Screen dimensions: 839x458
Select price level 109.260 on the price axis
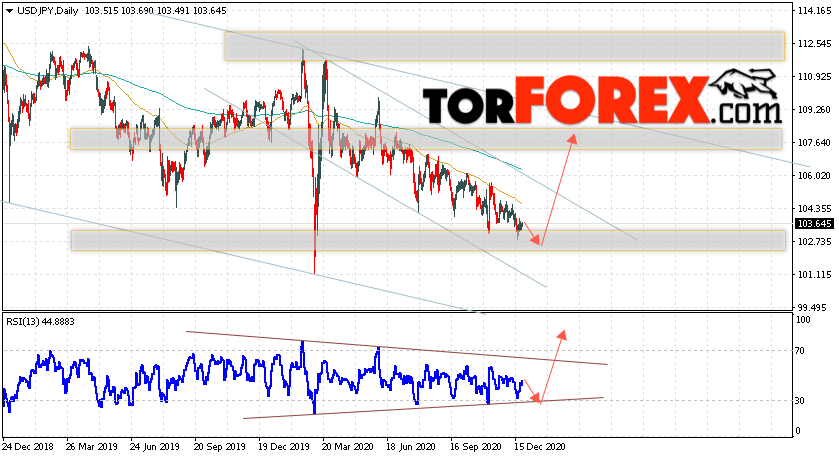(x=814, y=110)
